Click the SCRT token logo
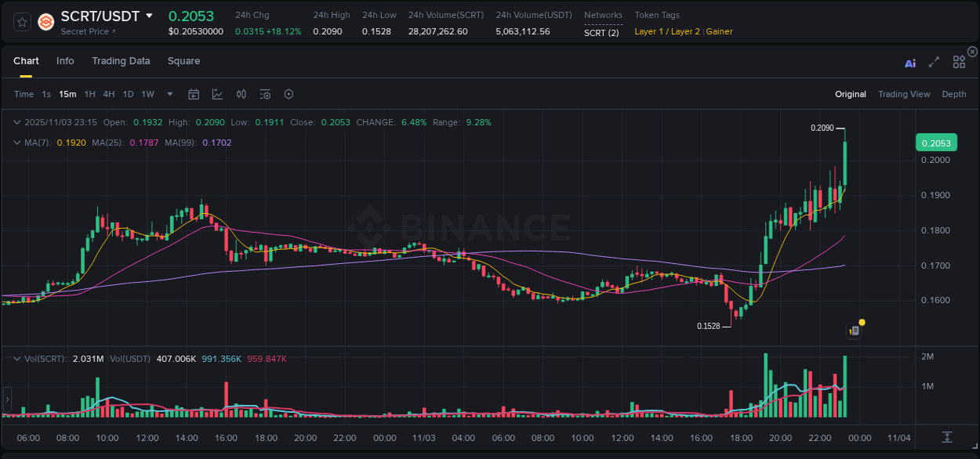Image resolution: width=980 pixels, height=459 pixels. pos(45,21)
